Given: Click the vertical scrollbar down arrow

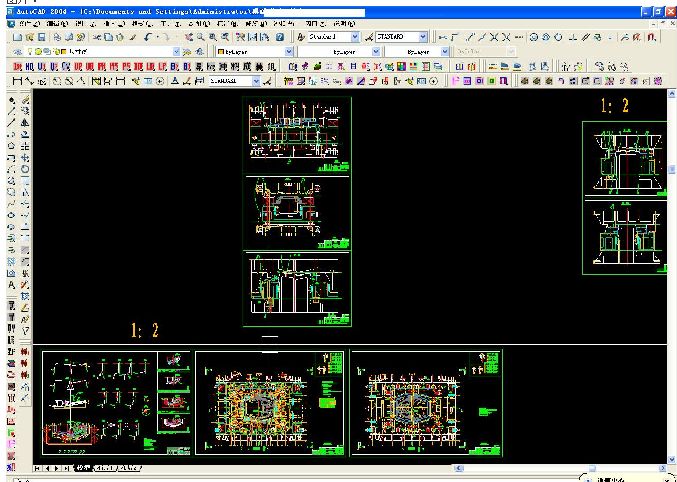Looking at the screenshot, I should (x=671, y=459).
